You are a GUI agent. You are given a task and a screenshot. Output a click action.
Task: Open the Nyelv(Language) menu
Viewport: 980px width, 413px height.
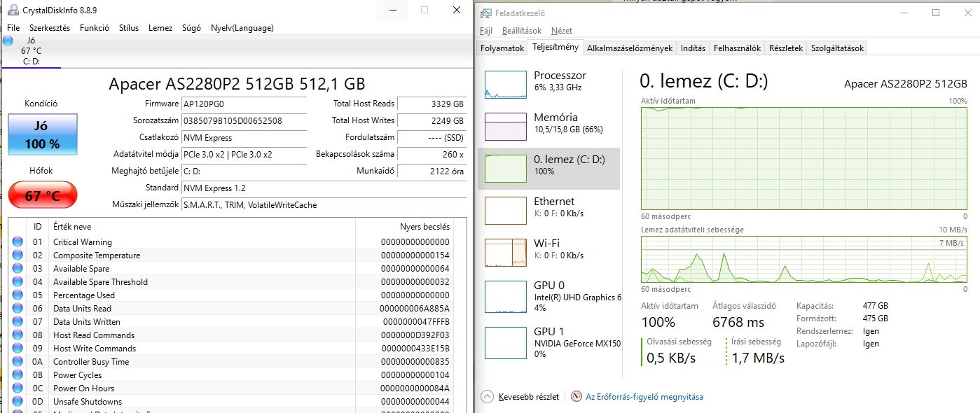pyautogui.click(x=242, y=28)
